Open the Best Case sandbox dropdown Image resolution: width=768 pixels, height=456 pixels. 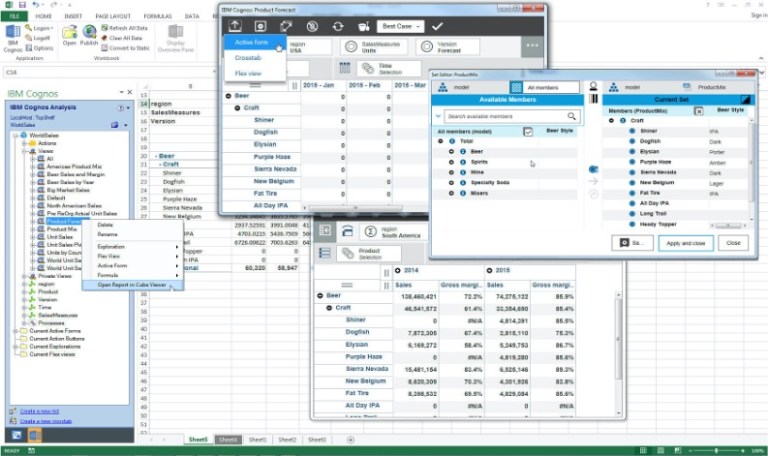click(x=401, y=26)
